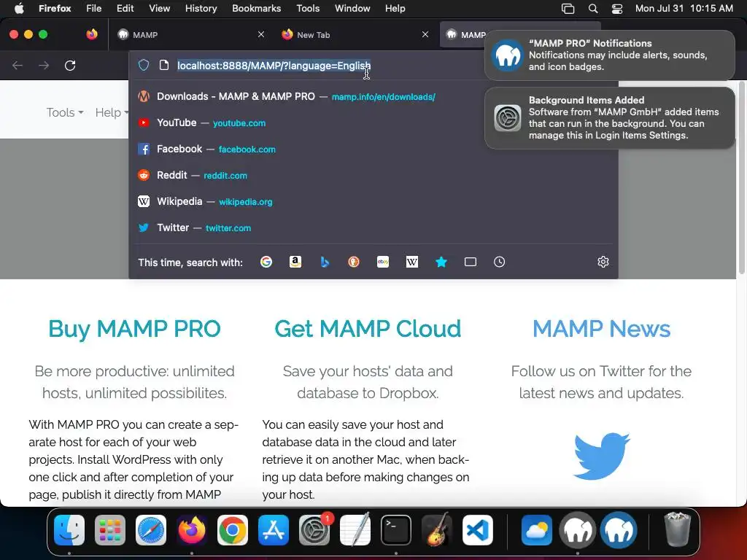
Task: Search with DuckDuckGo this time
Action: point(354,262)
